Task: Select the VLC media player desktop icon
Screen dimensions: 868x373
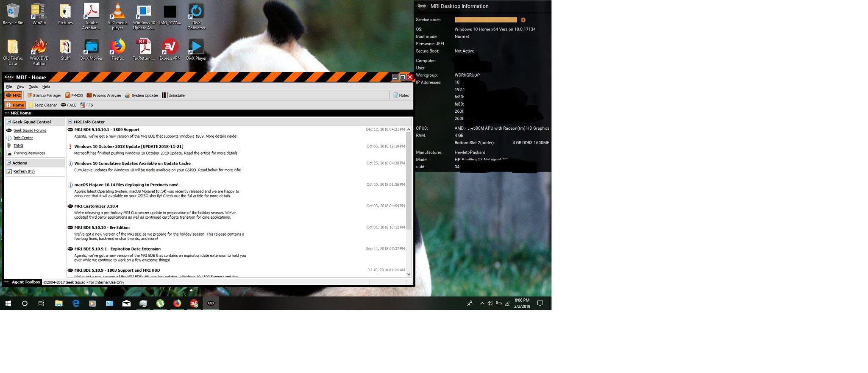Action: point(117,17)
